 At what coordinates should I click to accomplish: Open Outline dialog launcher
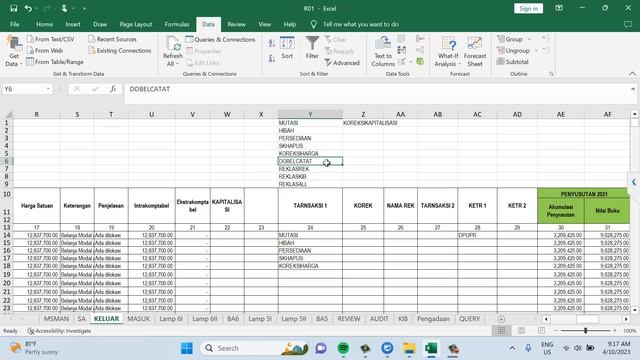(x=551, y=74)
